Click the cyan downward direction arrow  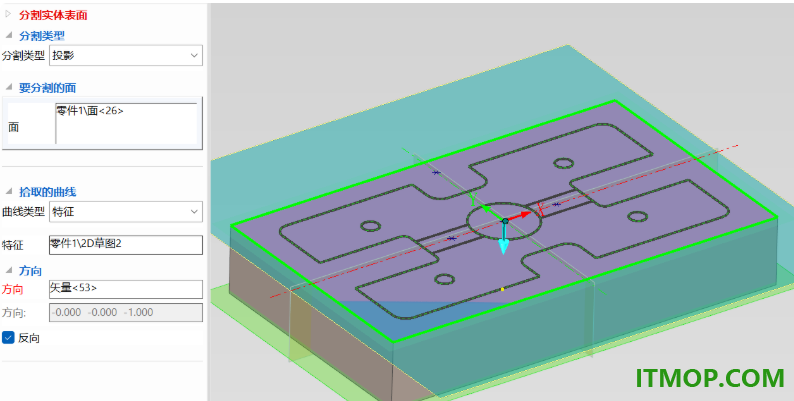coord(504,241)
